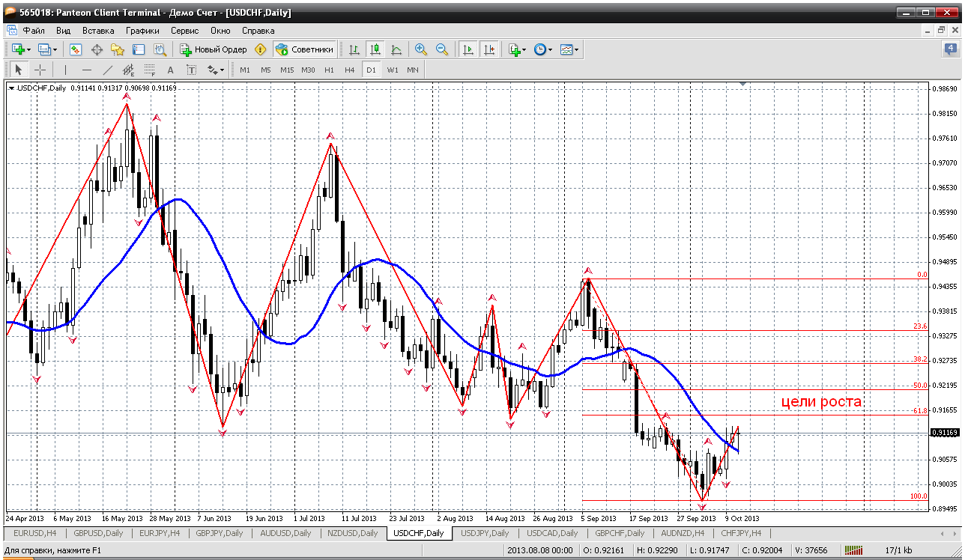
Task: Click the chart shift triangle marker
Action: coord(743,85)
